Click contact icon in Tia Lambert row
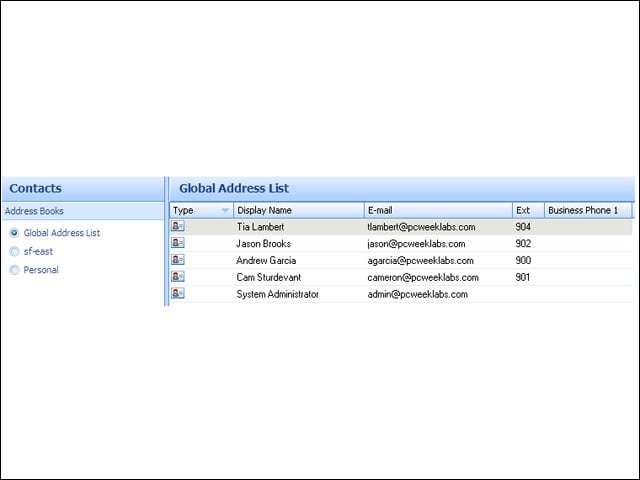This screenshot has width=640, height=480. (x=178, y=226)
